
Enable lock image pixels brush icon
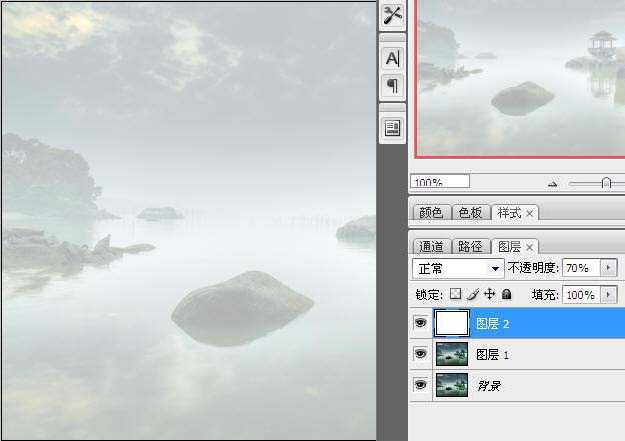(x=473, y=294)
